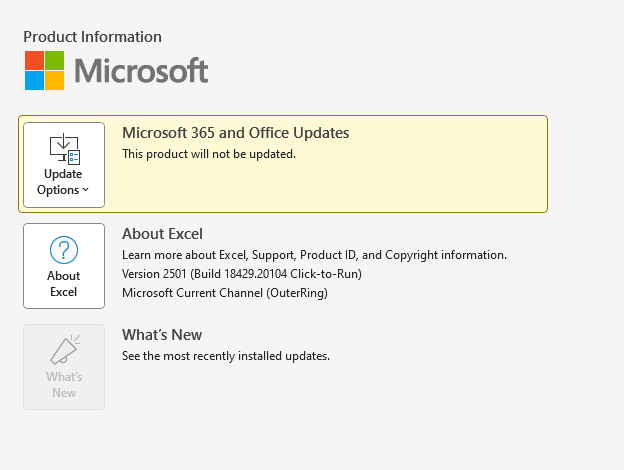The image size is (624, 470).
Task: Click 'This product will not be updated' text
Action: (x=208, y=154)
